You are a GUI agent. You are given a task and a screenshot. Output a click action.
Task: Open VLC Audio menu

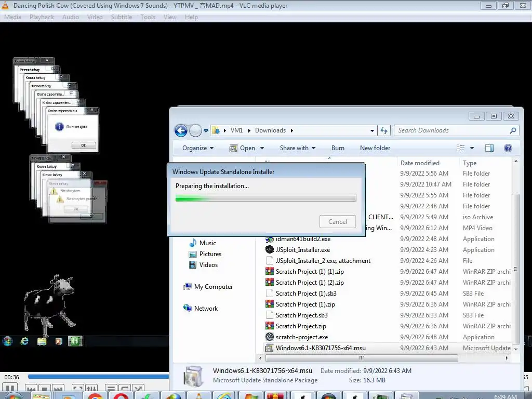[x=70, y=17]
